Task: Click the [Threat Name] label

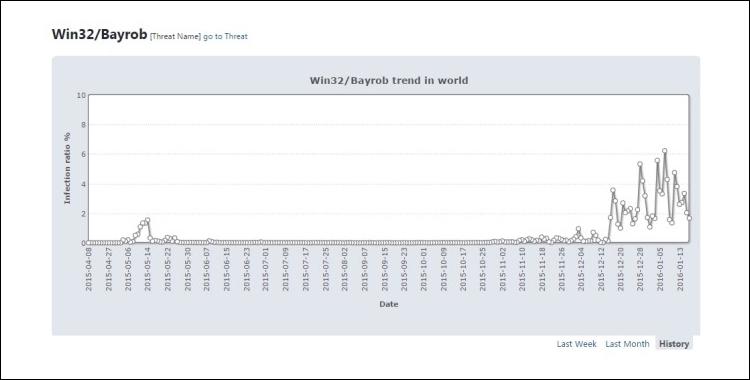Action: click(x=176, y=36)
